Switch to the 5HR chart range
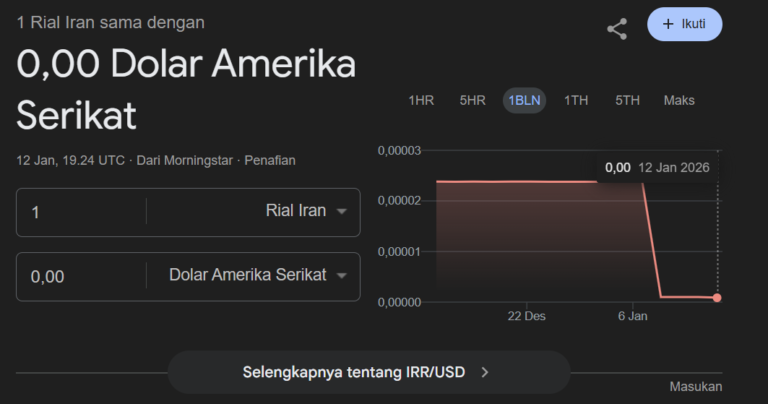The width and height of the screenshot is (768, 404). click(472, 100)
